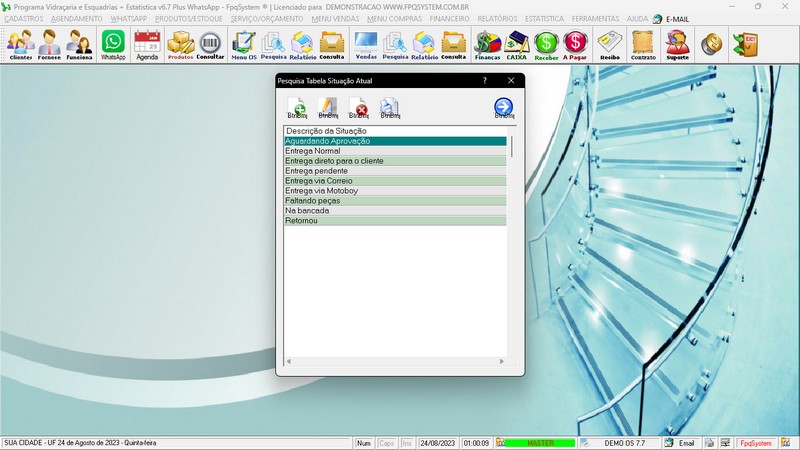Screen dimensions: 800x450
Task: Click Relatório icon beside Menu OS Pesquisa
Action: pos(303,45)
